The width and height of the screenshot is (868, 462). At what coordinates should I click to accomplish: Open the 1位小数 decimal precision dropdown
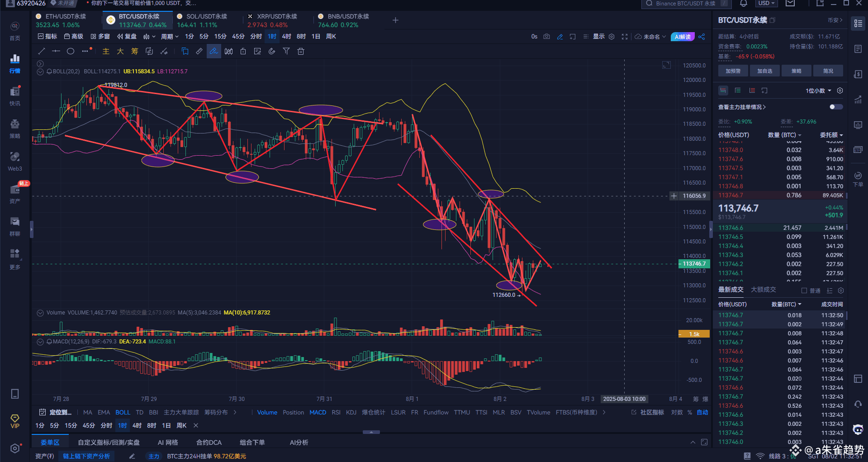coord(818,90)
